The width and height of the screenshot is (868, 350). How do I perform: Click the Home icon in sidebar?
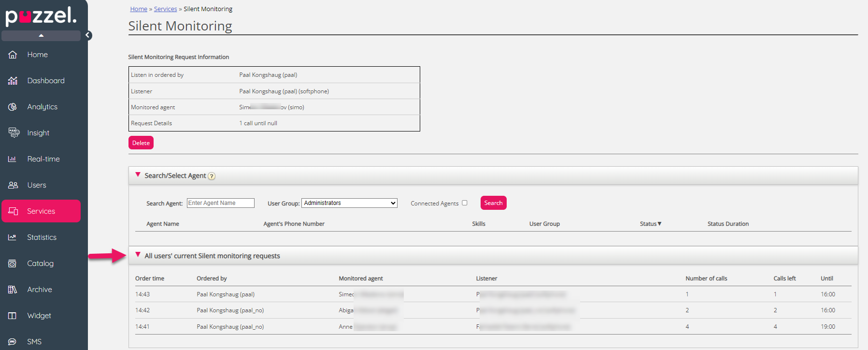(x=13, y=55)
